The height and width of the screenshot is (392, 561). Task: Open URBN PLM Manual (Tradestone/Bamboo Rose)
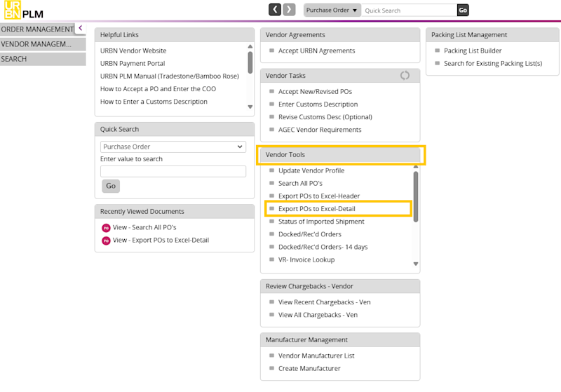(x=170, y=76)
